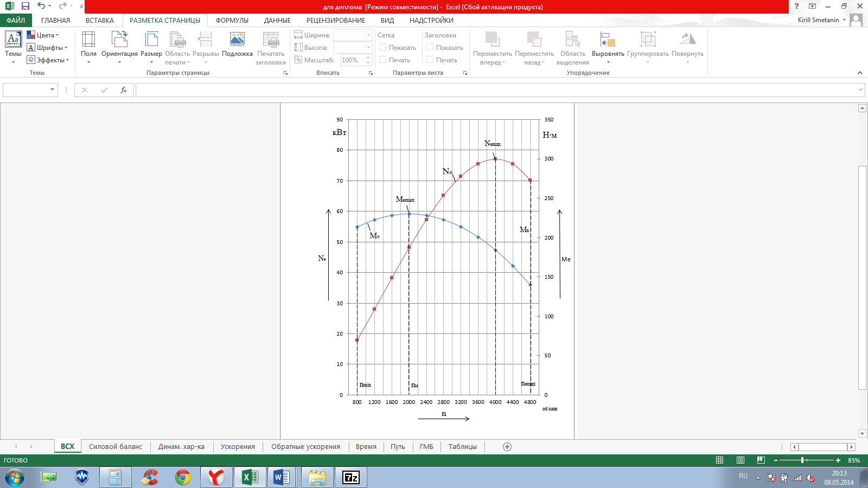This screenshot has height=488, width=868.
Task: Switch to the Formulas tab
Action: click(x=232, y=20)
